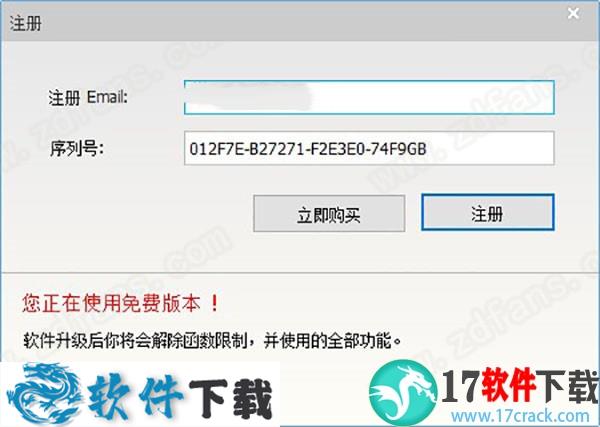Click the 序列号: label

click(x=77, y=148)
